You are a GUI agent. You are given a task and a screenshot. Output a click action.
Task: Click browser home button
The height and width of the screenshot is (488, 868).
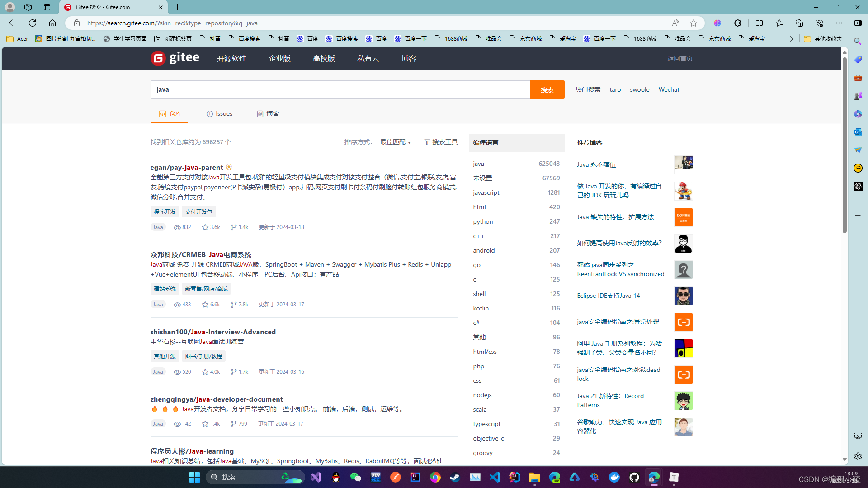point(52,23)
